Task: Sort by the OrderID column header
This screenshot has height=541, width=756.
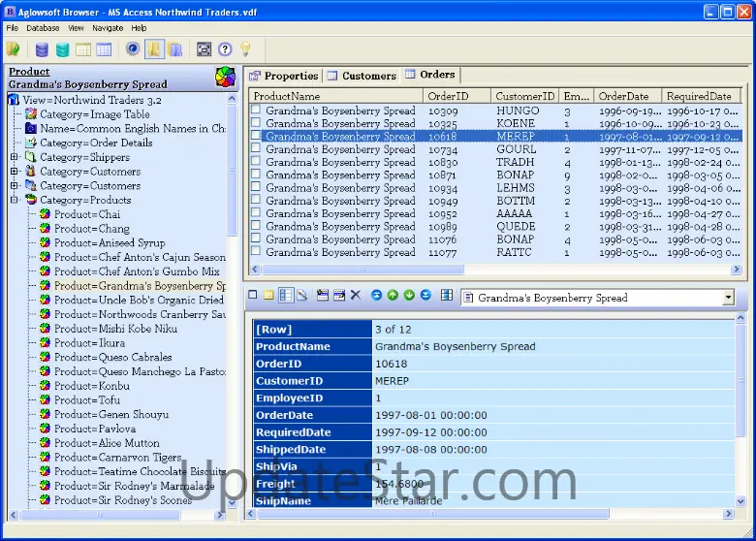Action: pyautogui.click(x=457, y=96)
